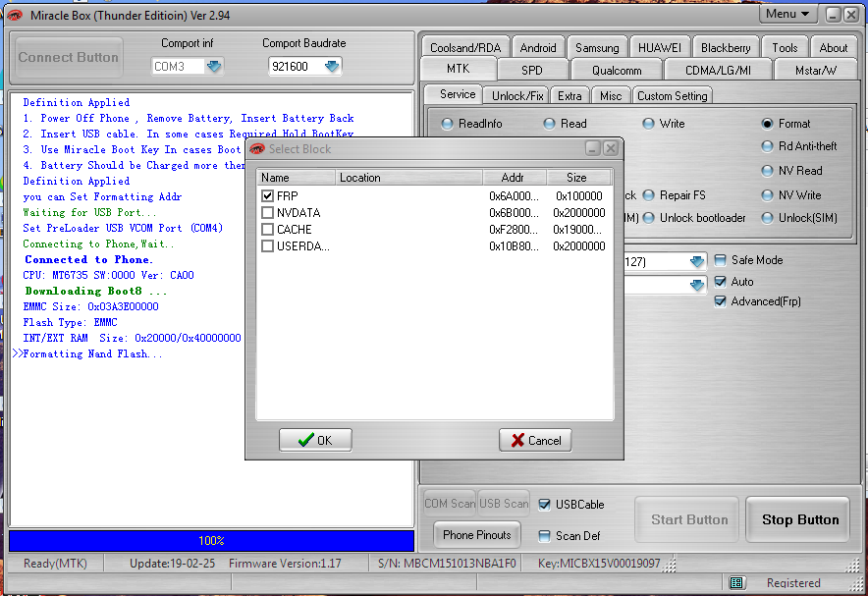The image size is (868, 596).
Task: Click the 100% progress bar
Action: (211, 541)
